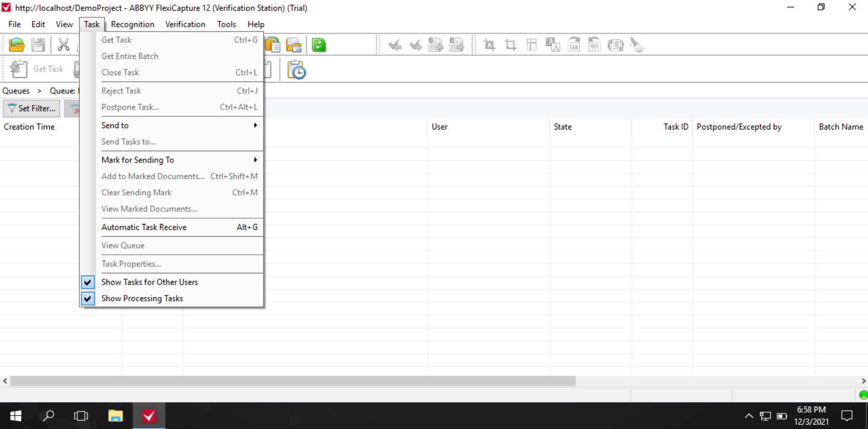Image resolution: width=868 pixels, height=429 pixels.
Task: Open File Explorer from taskbar
Action: 116,416
